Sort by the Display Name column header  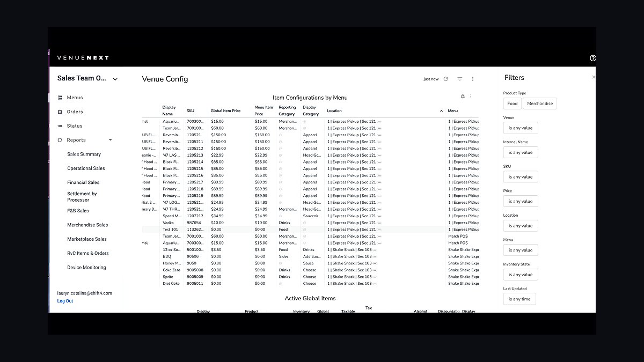169,110
